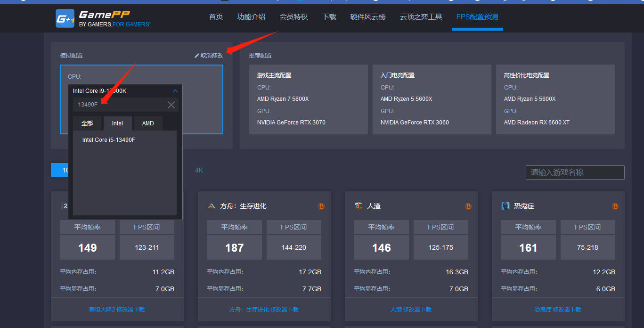Click the orange badge on 人渣 card
644x328 pixels.
pyautogui.click(x=468, y=206)
